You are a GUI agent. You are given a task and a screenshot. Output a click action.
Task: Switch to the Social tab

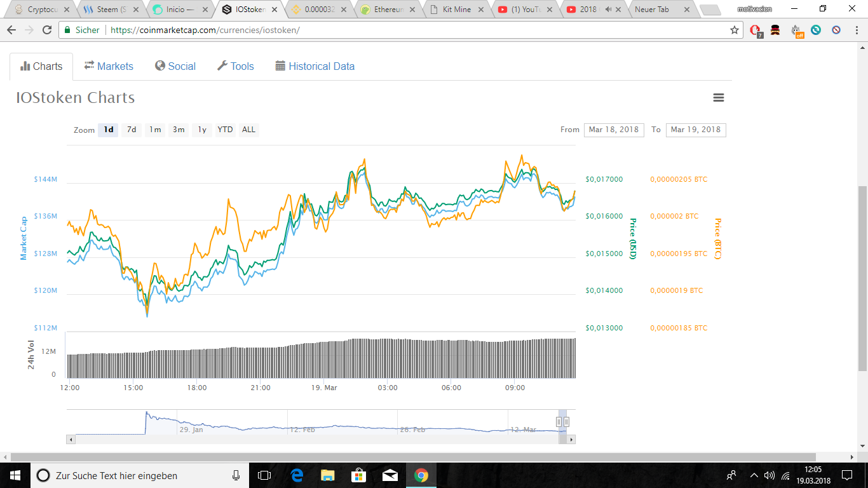pos(175,66)
